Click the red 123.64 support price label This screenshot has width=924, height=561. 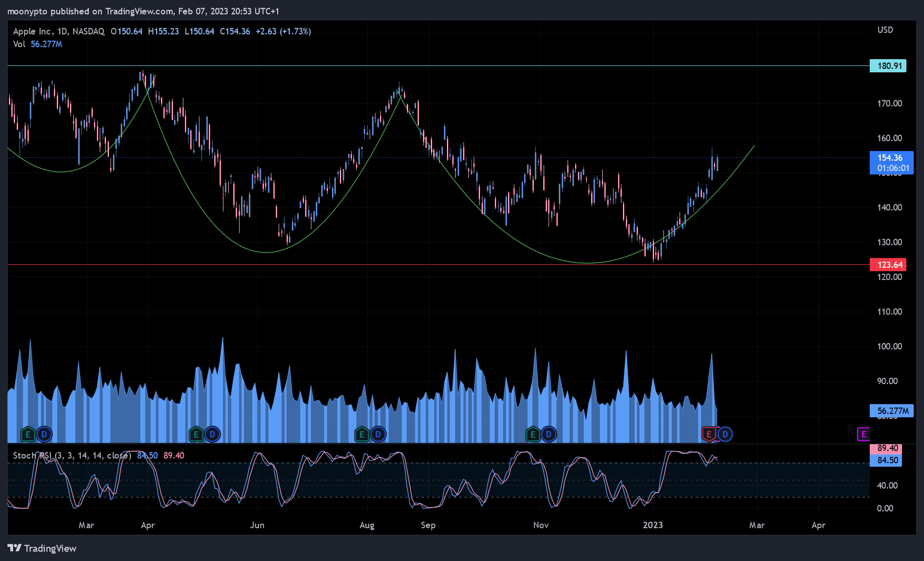(888, 265)
